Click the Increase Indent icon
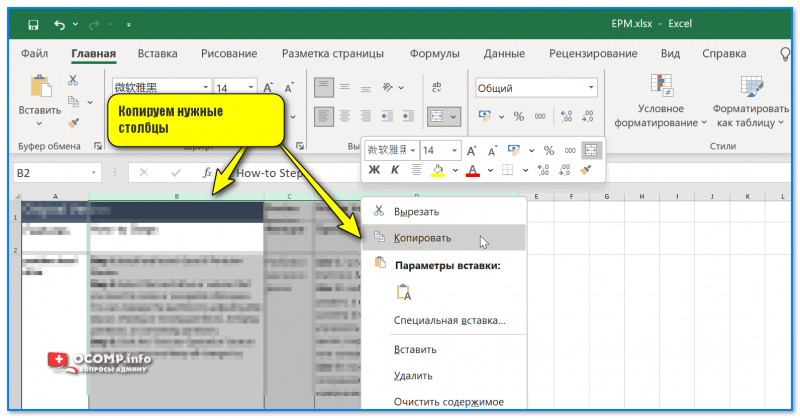 tap(408, 116)
